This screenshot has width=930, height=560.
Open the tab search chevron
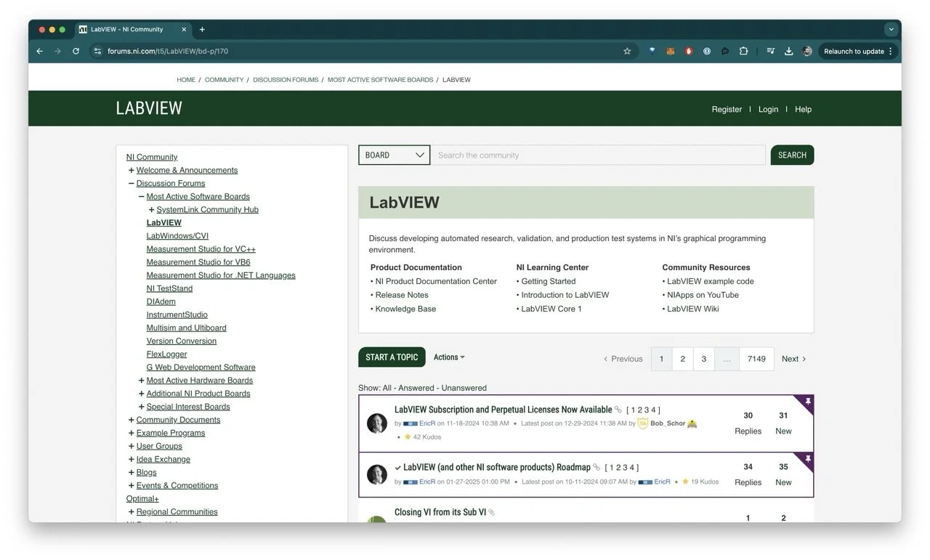pos(891,30)
